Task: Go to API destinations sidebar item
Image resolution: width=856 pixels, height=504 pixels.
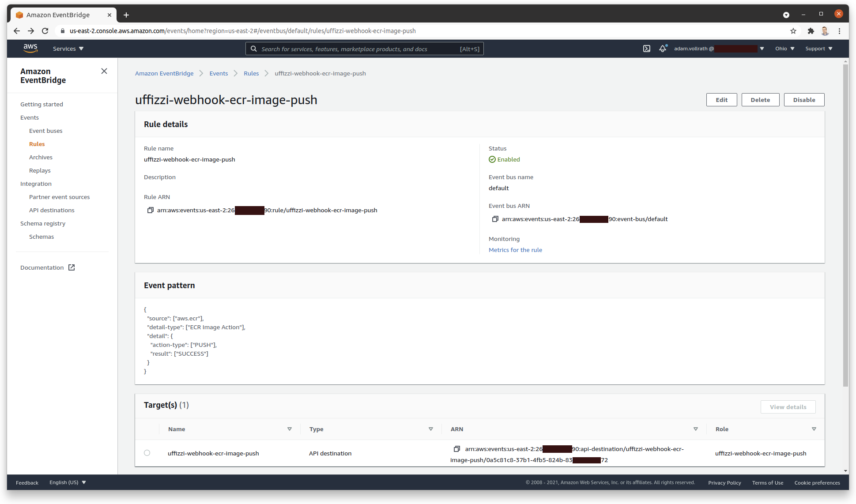Action: (x=52, y=210)
